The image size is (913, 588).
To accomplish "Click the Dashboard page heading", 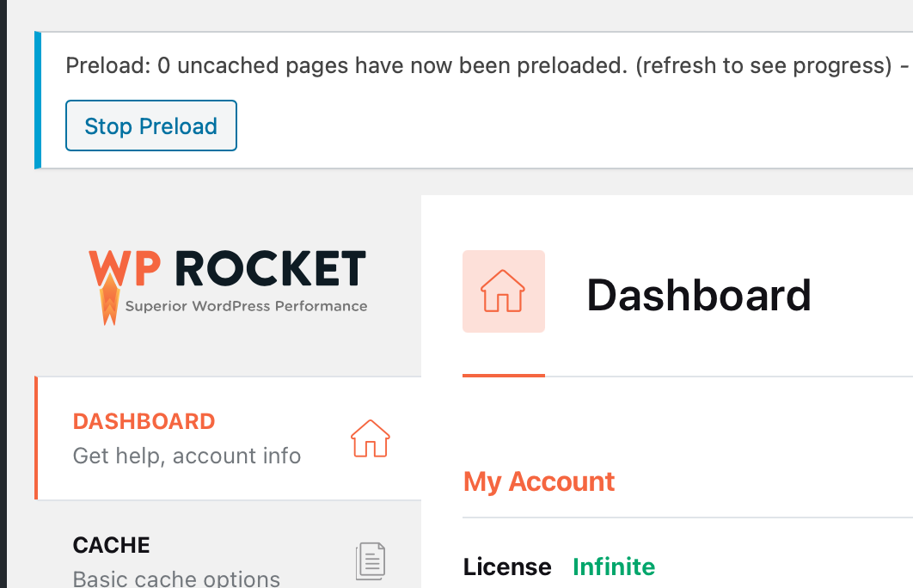I will pos(699,295).
